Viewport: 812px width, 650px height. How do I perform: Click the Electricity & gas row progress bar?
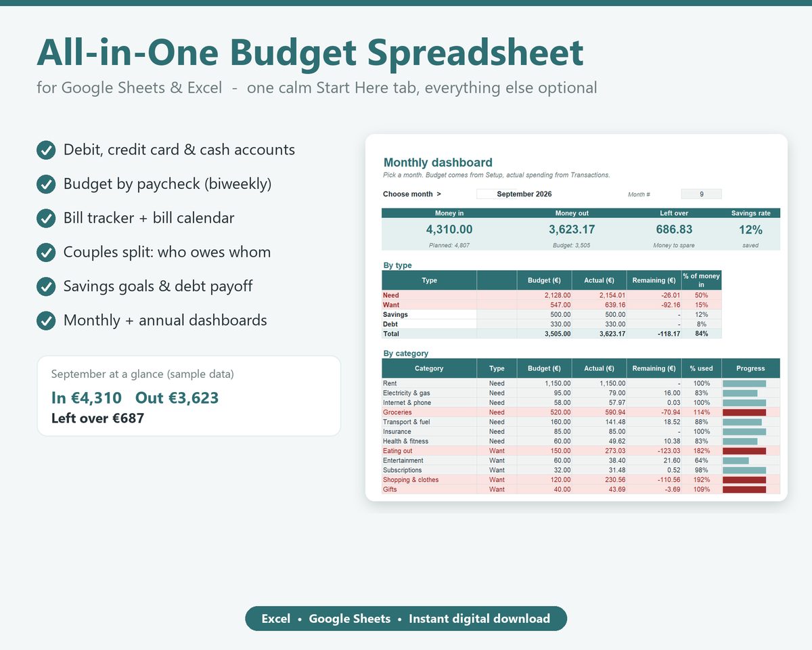[x=740, y=393]
